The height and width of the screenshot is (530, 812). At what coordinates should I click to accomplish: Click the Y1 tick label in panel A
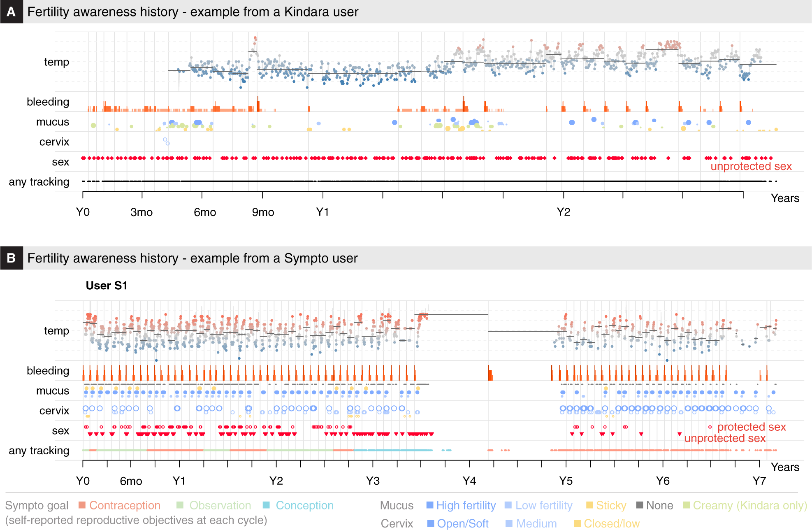tap(322, 212)
